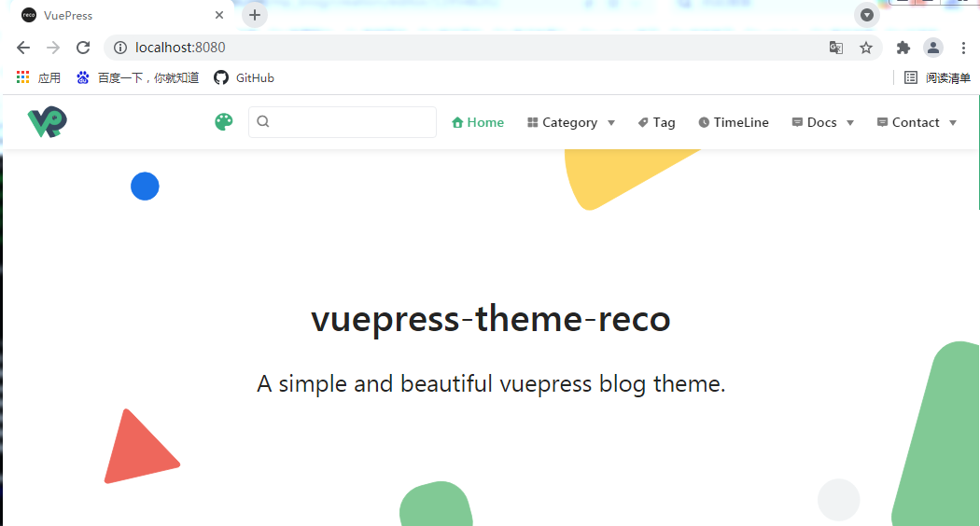This screenshot has height=526, width=980.
Task: Focus the site search box
Action: (x=343, y=122)
